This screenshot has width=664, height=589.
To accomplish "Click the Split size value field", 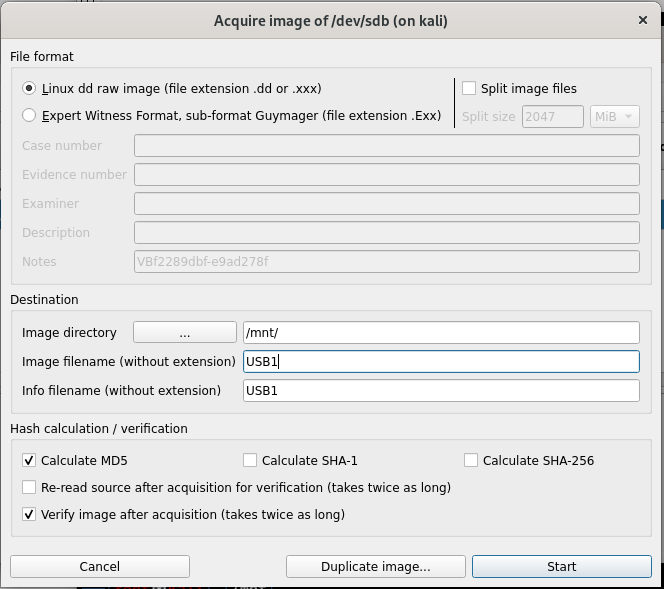I will (552, 116).
